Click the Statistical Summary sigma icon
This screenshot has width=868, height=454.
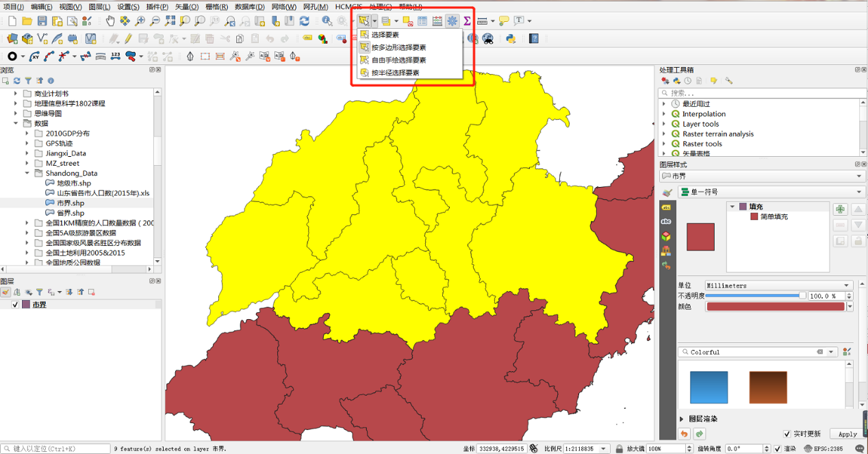click(468, 21)
